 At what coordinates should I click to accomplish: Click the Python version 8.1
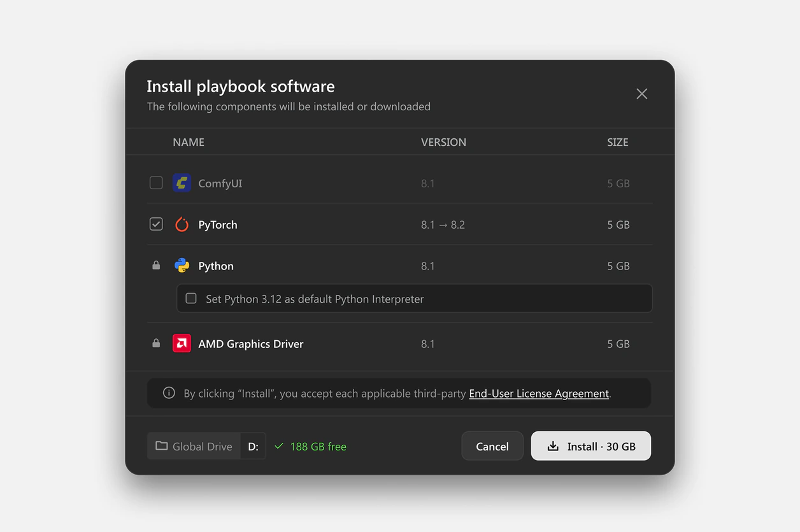(x=428, y=266)
